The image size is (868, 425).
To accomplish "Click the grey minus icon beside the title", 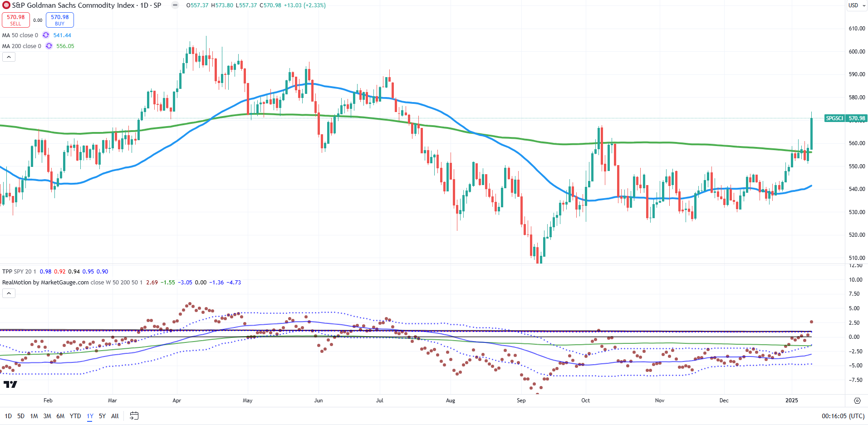I will pyautogui.click(x=175, y=5).
